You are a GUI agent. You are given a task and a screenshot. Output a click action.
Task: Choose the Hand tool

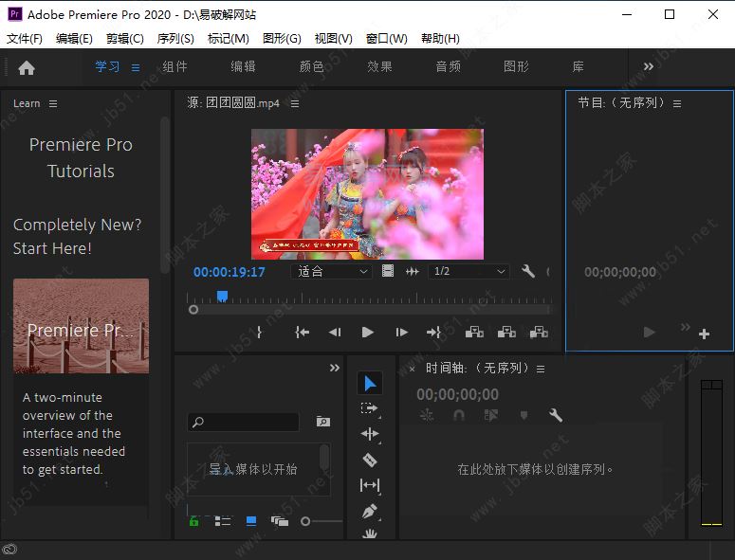tap(369, 533)
